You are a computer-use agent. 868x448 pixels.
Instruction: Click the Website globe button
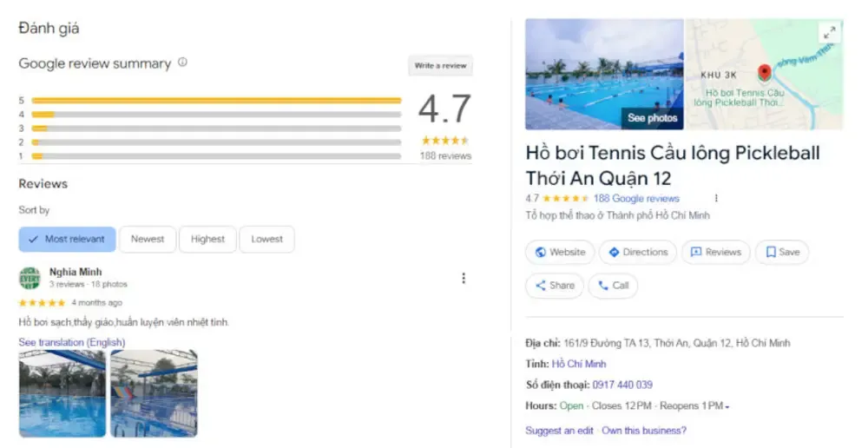click(x=560, y=252)
